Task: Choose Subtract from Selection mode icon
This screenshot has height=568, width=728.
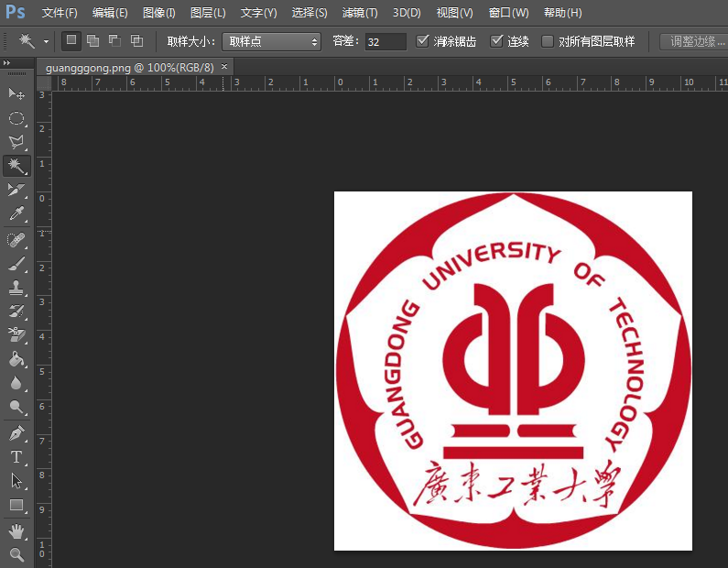Action: click(115, 41)
